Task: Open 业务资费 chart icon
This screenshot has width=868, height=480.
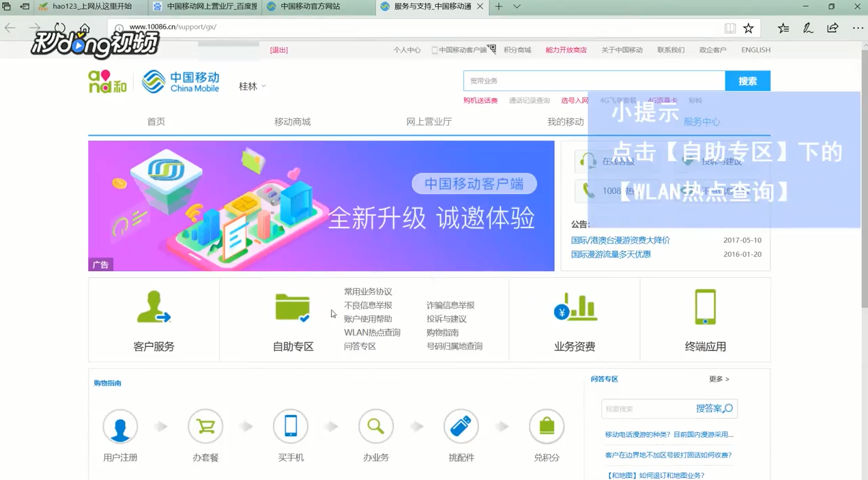Action: click(575, 307)
